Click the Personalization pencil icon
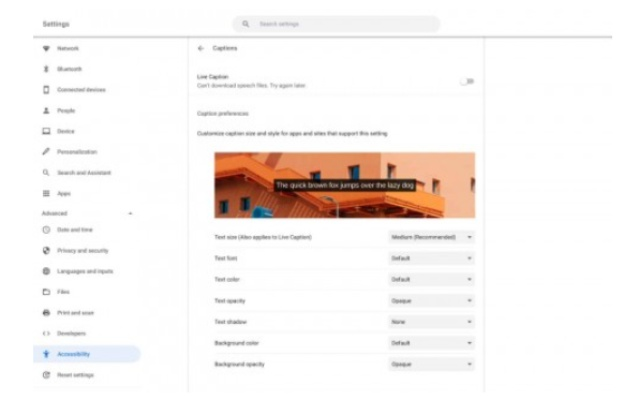Viewport: 624px width, 400px height. [47, 152]
